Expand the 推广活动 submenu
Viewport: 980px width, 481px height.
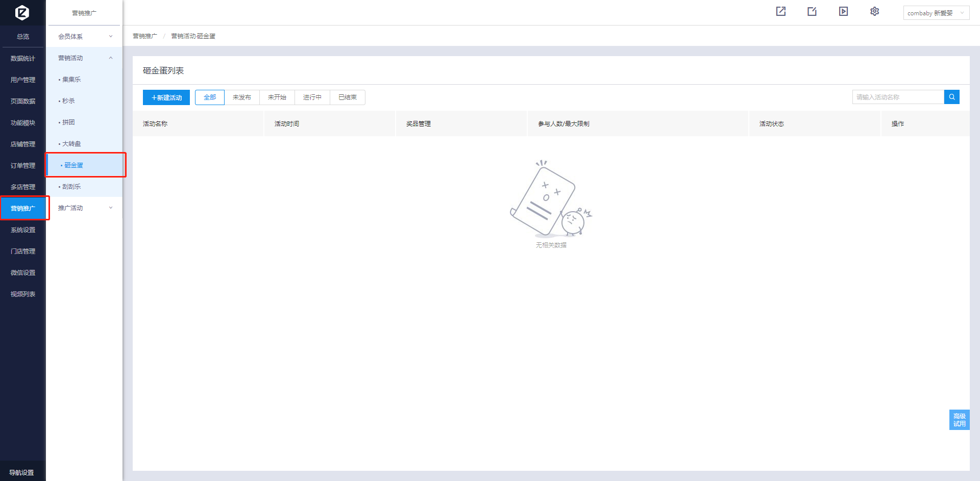85,208
